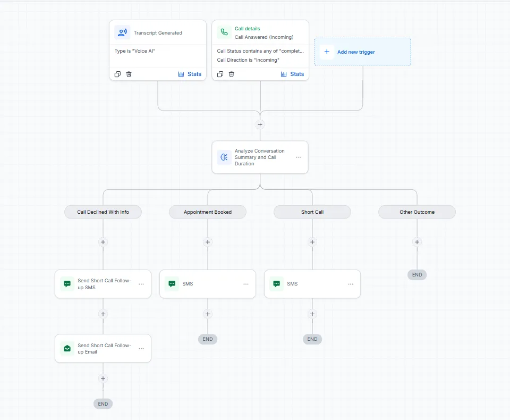Click the Analyze Conversation action icon
The width and height of the screenshot is (510, 420).
tap(224, 157)
